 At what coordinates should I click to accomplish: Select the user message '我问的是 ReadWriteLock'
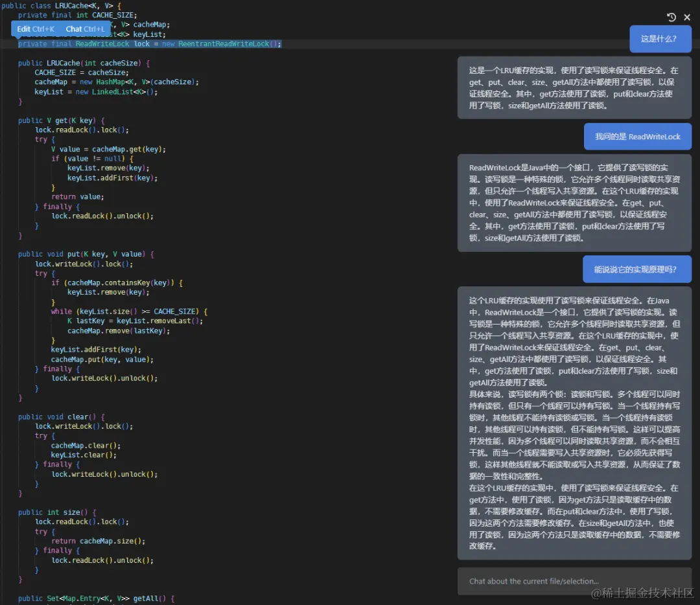click(x=638, y=137)
